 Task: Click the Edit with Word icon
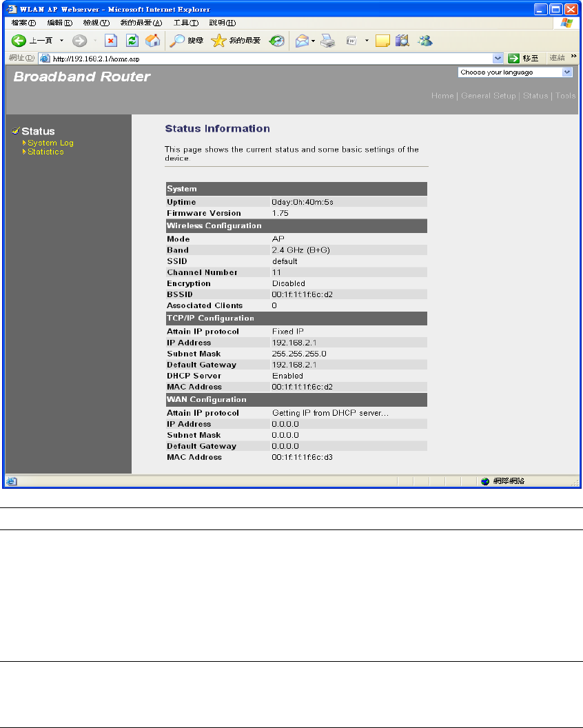(351, 41)
